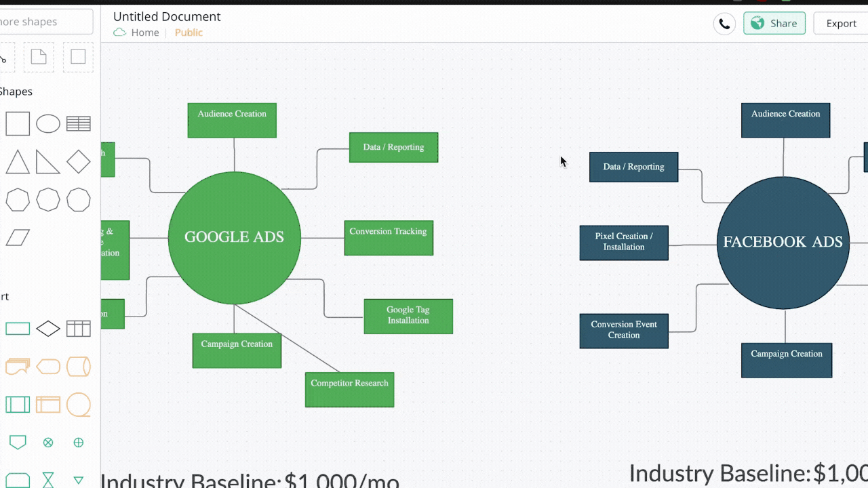Click the Public sharing status label

tap(189, 33)
